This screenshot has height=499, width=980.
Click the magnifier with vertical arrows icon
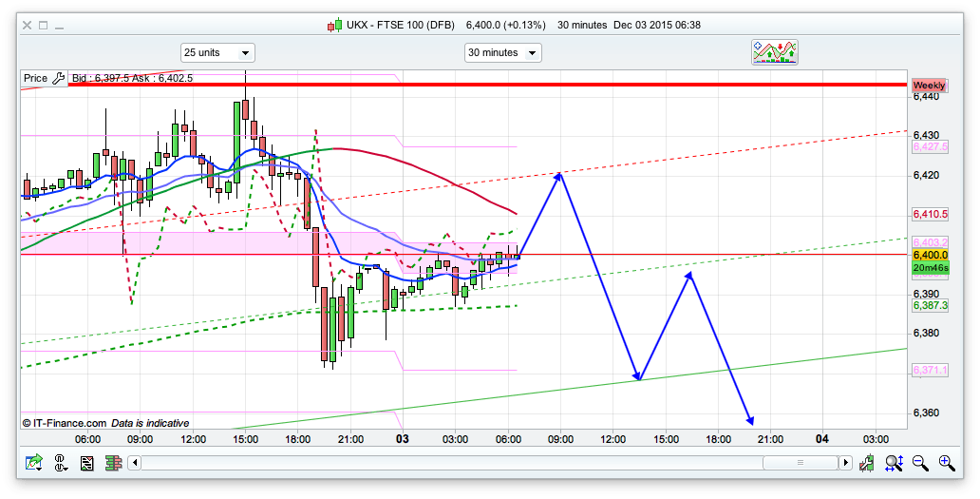893,463
